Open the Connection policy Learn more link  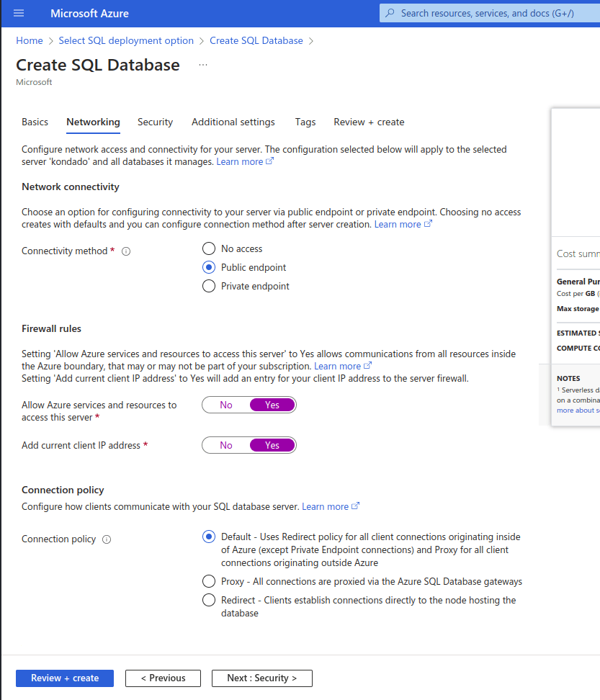[326, 506]
